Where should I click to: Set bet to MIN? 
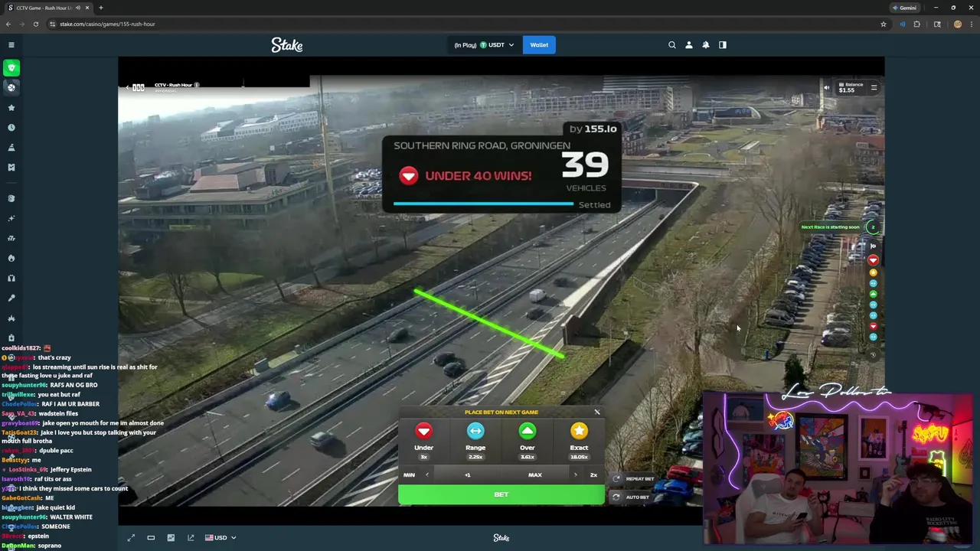point(409,475)
